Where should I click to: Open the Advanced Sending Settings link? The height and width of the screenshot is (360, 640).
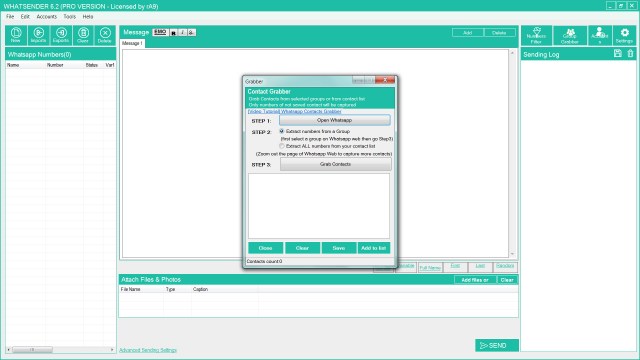(x=148, y=350)
